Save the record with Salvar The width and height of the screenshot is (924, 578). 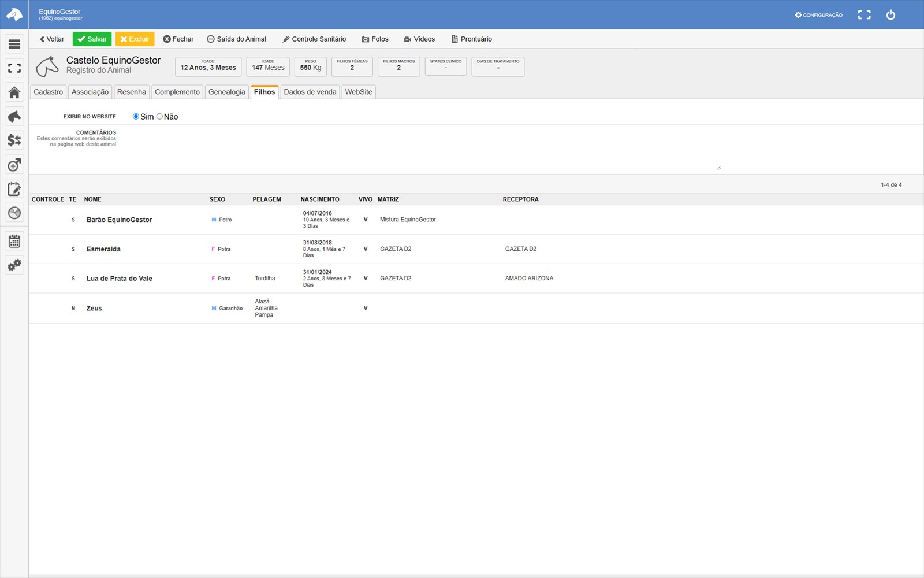[x=92, y=39]
